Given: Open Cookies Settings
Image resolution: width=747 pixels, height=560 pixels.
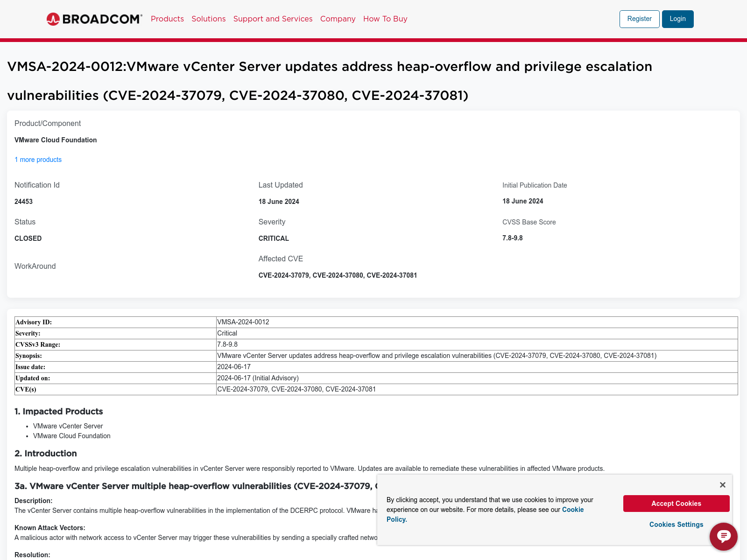Looking at the screenshot, I should [677, 525].
